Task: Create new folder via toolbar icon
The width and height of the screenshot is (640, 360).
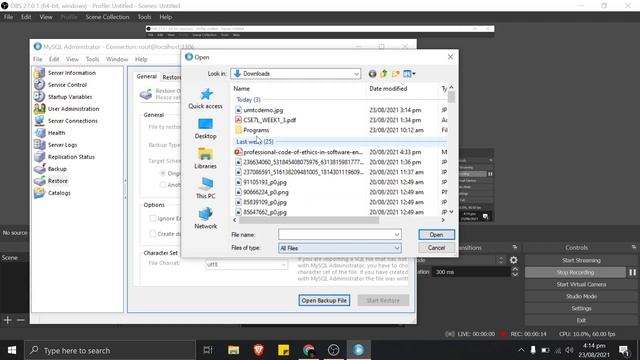Action: (x=396, y=74)
